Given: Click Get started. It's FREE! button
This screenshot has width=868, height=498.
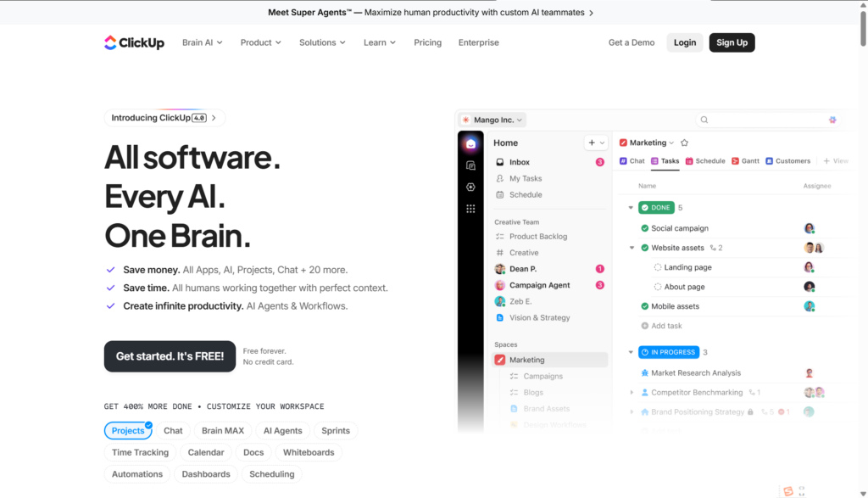Looking at the screenshot, I should tap(170, 356).
